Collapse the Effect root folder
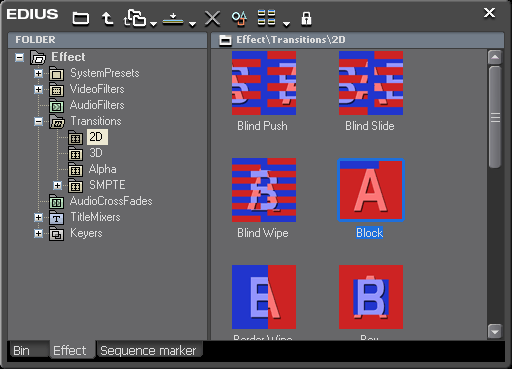 pos(20,58)
